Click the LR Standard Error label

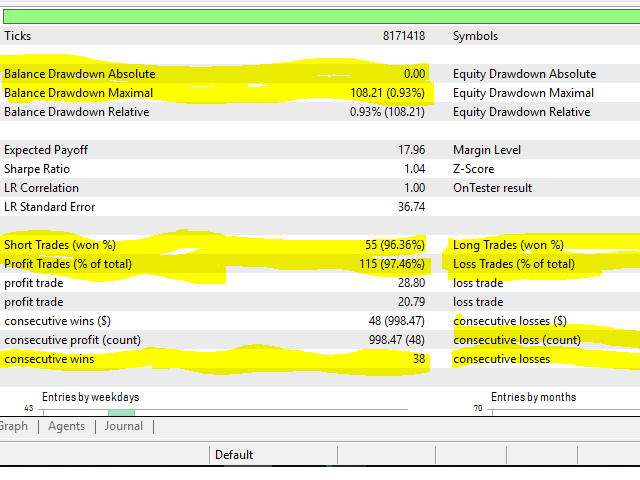pyautogui.click(x=49, y=207)
